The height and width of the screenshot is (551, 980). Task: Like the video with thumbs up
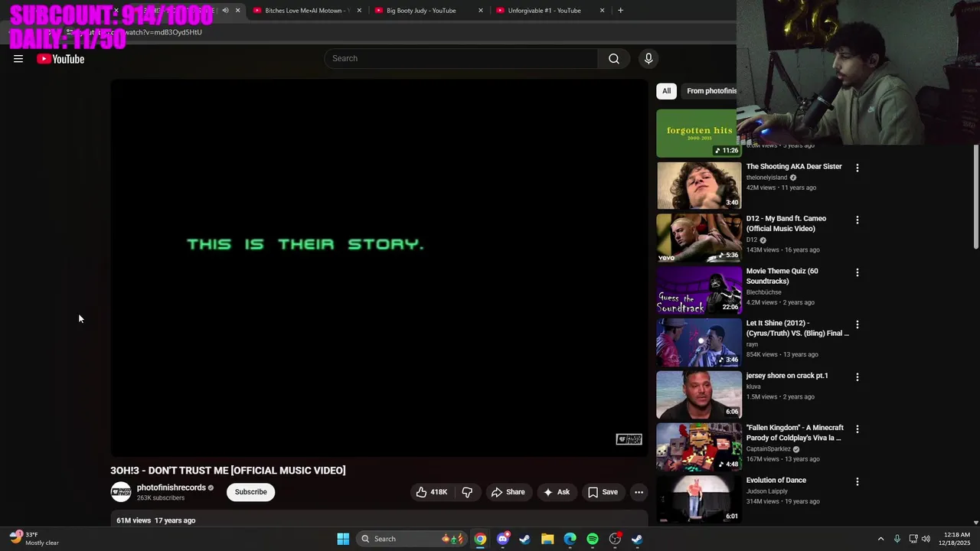point(431,492)
